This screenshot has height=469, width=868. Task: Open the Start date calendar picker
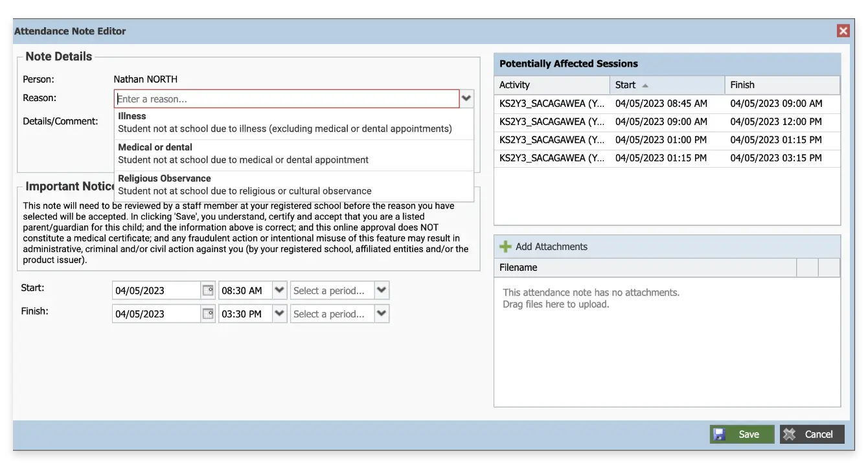pyautogui.click(x=208, y=291)
